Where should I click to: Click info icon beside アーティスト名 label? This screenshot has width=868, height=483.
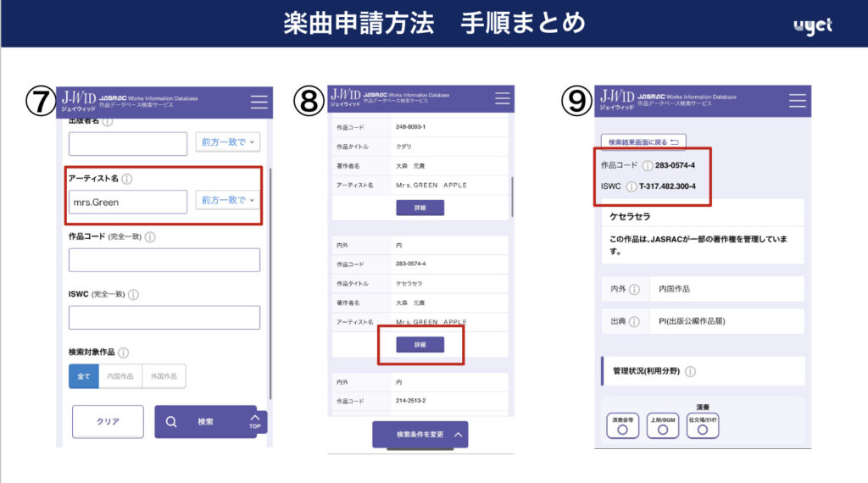pyautogui.click(x=127, y=180)
